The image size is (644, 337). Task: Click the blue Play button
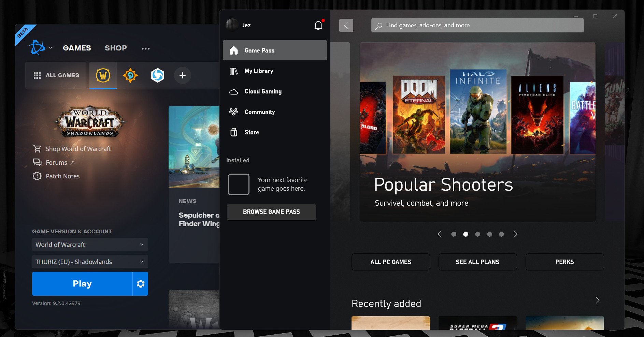tap(82, 284)
